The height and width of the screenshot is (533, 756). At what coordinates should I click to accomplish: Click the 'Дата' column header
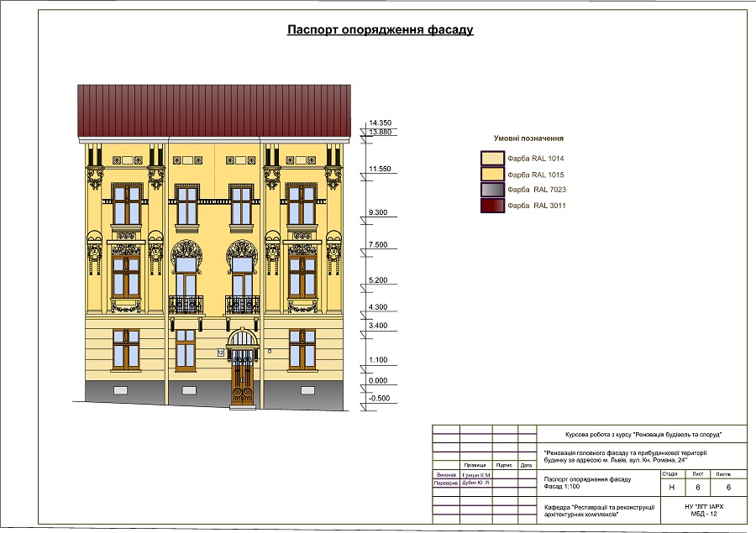click(x=526, y=466)
